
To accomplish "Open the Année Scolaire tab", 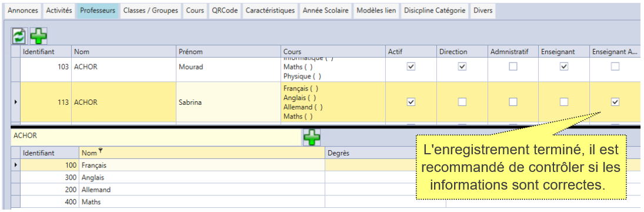I will click(326, 11).
